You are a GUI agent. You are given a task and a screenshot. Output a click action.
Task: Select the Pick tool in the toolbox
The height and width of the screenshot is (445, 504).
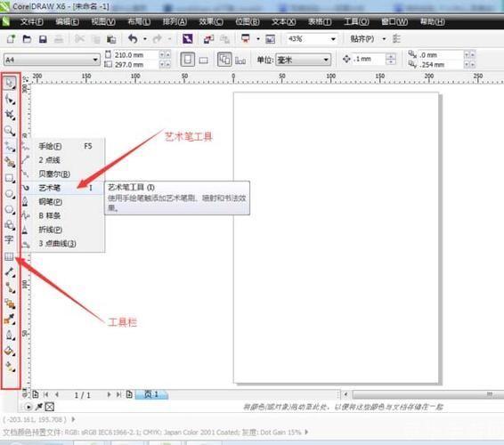tap(10, 83)
